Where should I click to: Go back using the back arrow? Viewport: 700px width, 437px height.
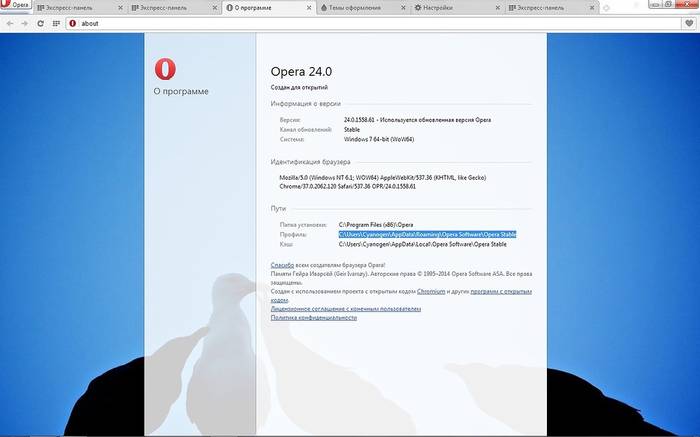(9, 22)
